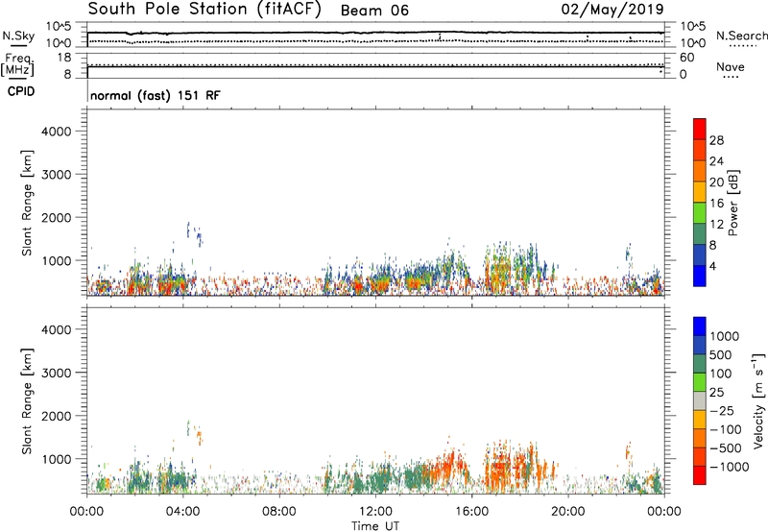The image size is (768, 532).
Task: Select the -500 label on the velocity colorbar
Action: pyautogui.click(x=726, y=448)
